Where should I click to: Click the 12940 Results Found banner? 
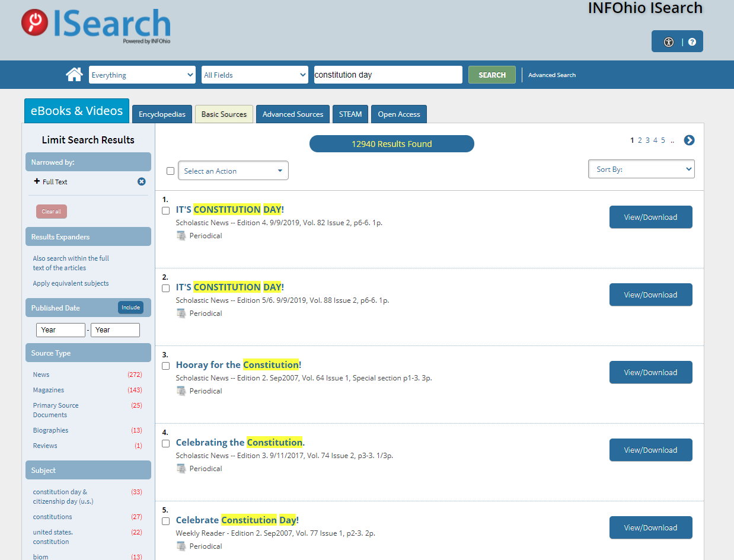392,144
